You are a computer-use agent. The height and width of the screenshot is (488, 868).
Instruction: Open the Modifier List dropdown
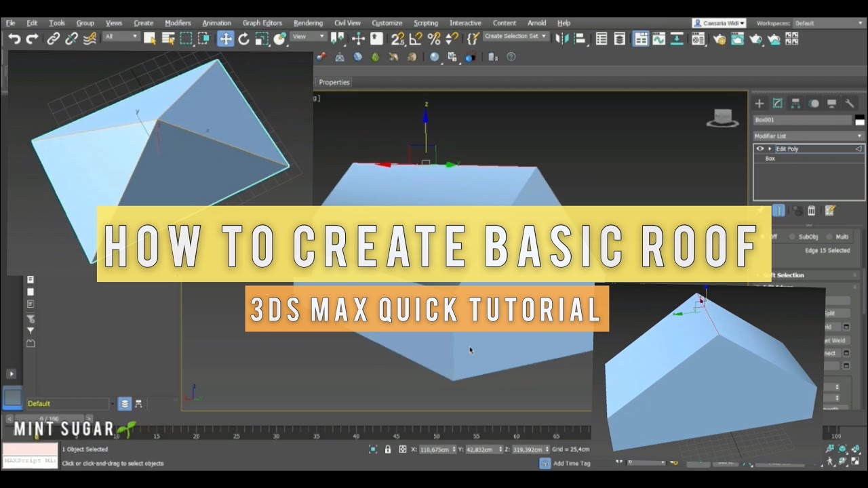click(809, 136)
